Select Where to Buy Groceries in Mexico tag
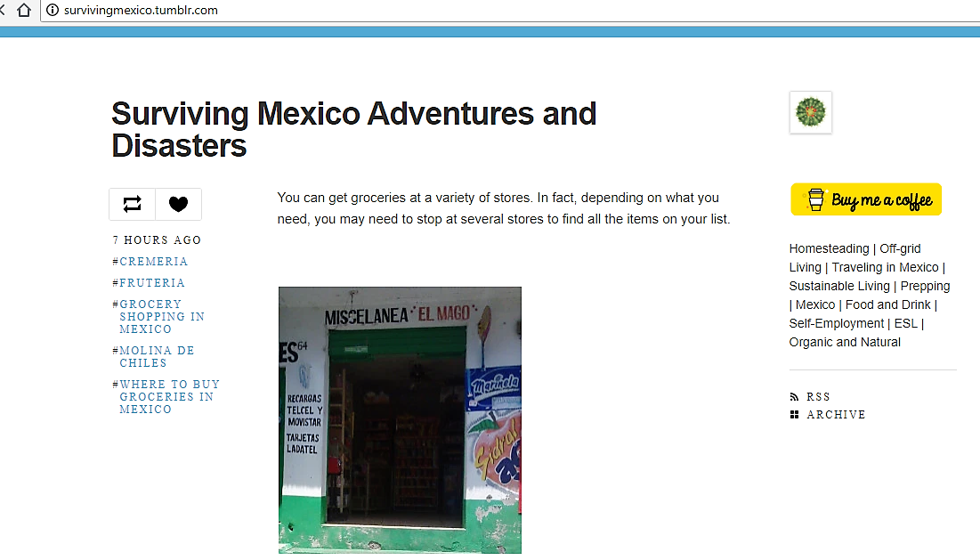This screenshot has height=560, width=980. (x=169, y=397)
